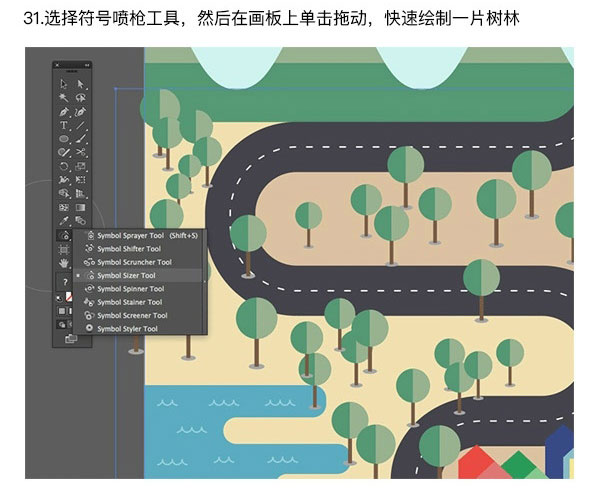Screen dimensions: 600x488
Task: Click the step 31 instruction heading text
Action: tap(271, 18)
